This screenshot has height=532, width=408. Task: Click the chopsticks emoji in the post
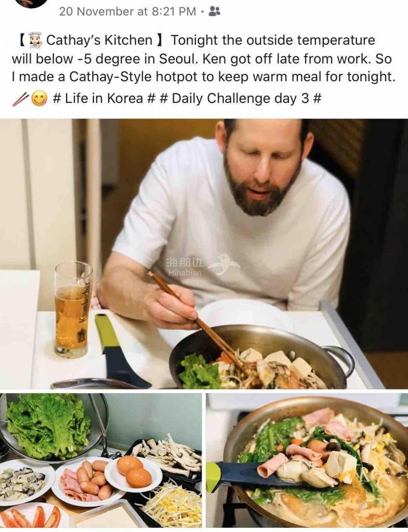pos(20,99)
